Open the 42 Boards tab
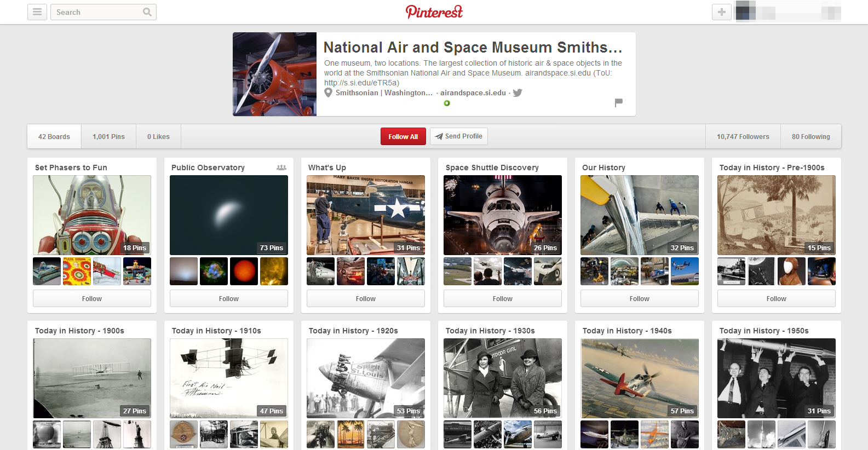This screenshot has height=450, width=868. tap(54, 136)
